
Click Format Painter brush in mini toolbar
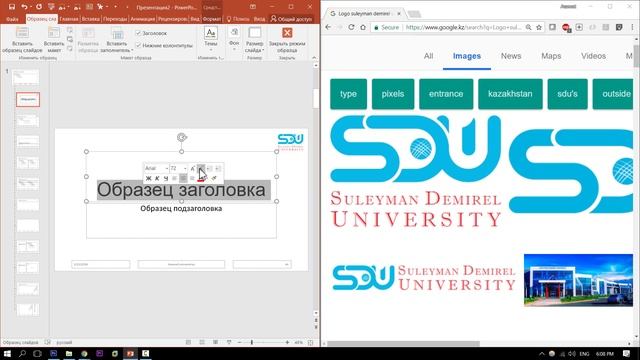click(x=214, y=178)
